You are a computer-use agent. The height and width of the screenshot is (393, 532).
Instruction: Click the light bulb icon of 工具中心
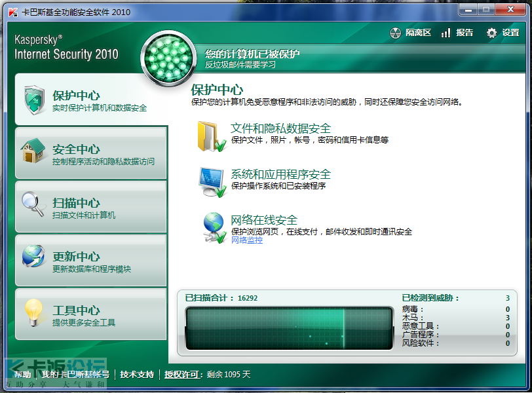[x=33, y=312]
